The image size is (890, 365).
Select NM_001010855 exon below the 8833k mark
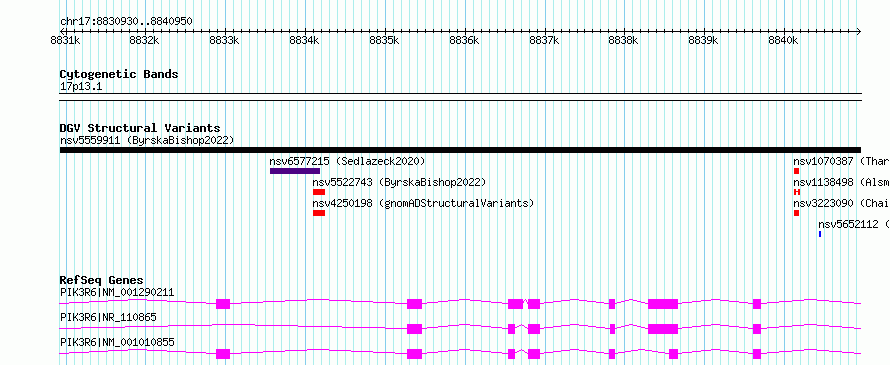pos(223,354)
